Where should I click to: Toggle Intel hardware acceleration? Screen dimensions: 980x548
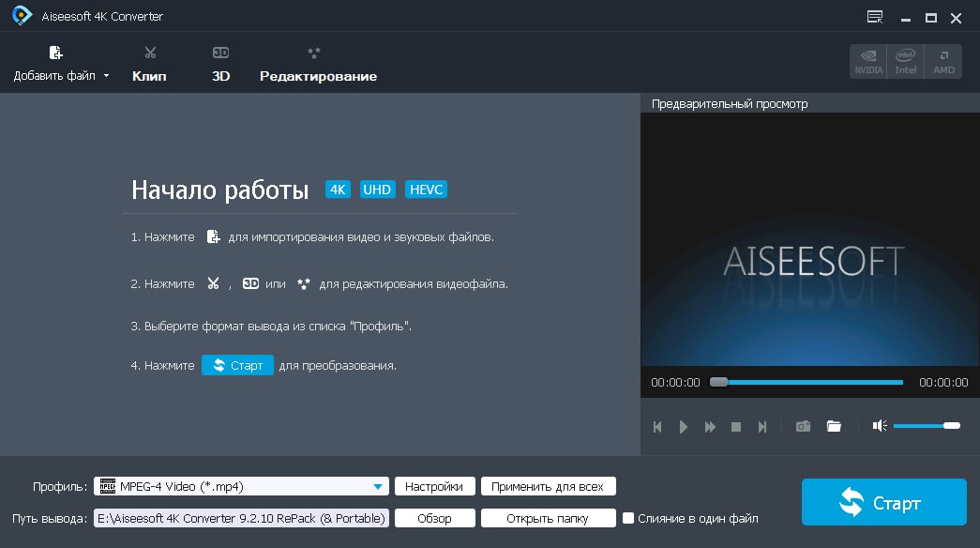pyautogui.click(x=906, y=61)
